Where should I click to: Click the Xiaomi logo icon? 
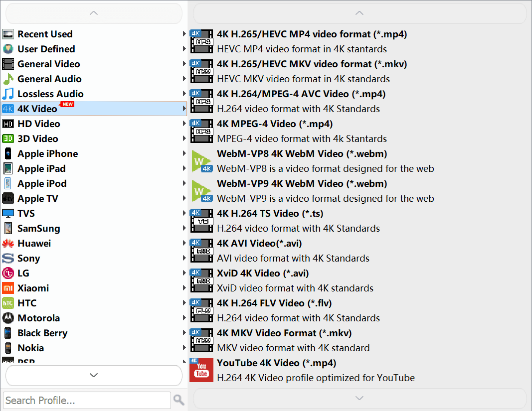pyautogui.click(x=8, y=288)
